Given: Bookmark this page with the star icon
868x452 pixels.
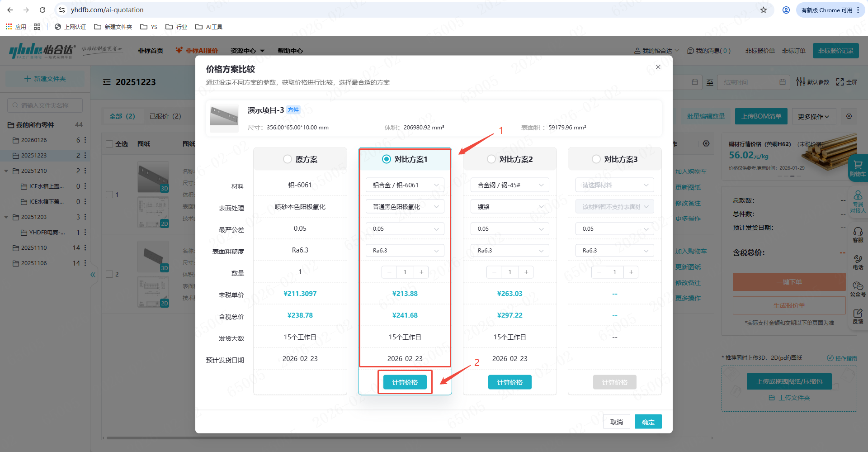Looking at the screenshot, I should click(764, 10).
